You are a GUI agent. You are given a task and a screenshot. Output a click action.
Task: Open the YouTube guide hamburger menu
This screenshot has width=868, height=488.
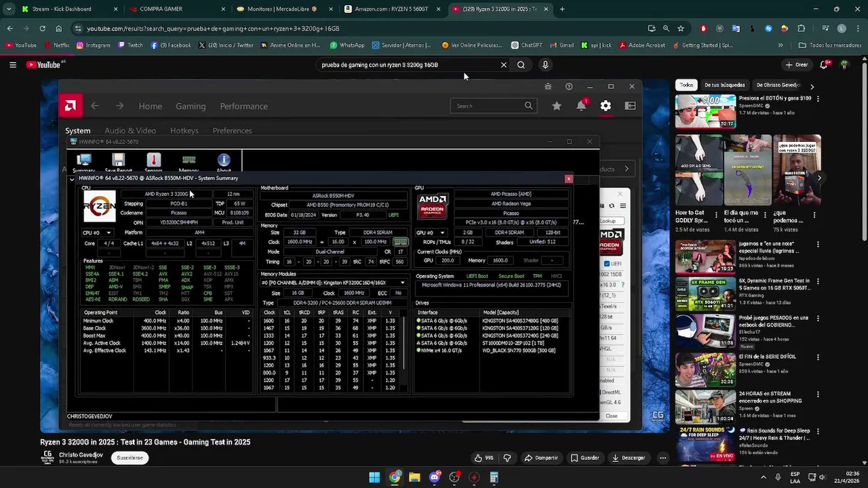pos(13,65)
